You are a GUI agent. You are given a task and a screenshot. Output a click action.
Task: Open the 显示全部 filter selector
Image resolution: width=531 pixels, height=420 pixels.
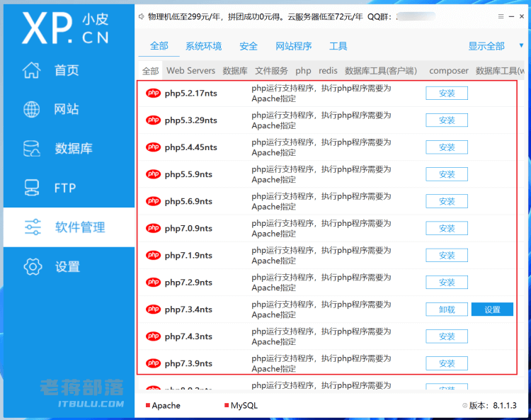(486, 46)
